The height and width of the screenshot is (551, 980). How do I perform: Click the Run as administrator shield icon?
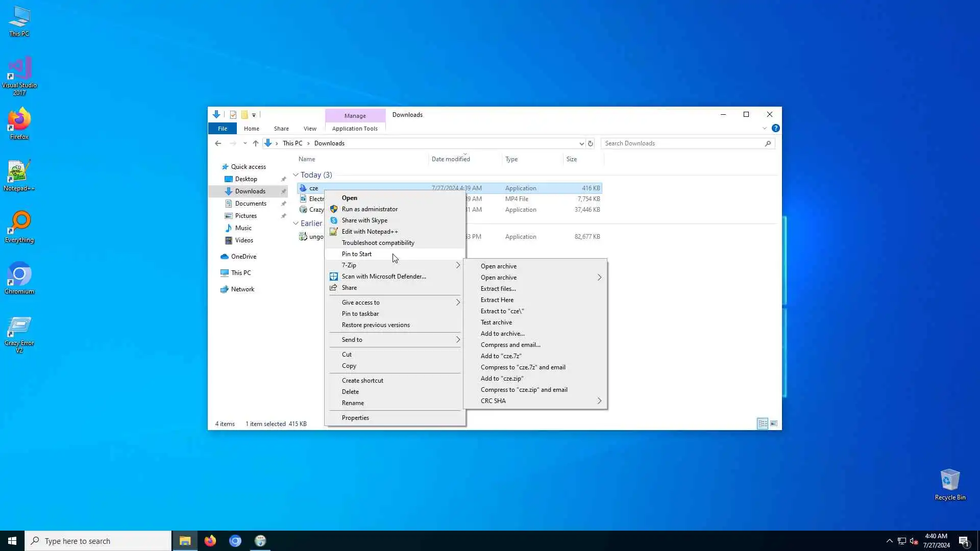(334, 209)
